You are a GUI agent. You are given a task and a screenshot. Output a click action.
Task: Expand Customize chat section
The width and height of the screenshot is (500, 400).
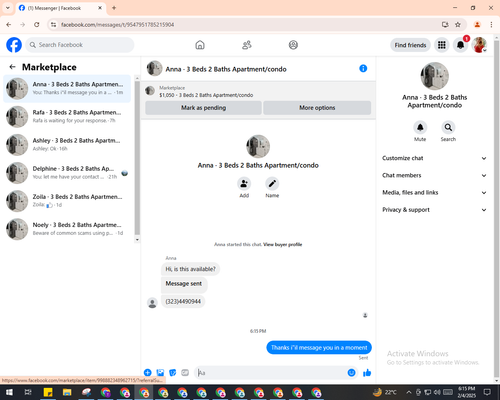(434, 158)
